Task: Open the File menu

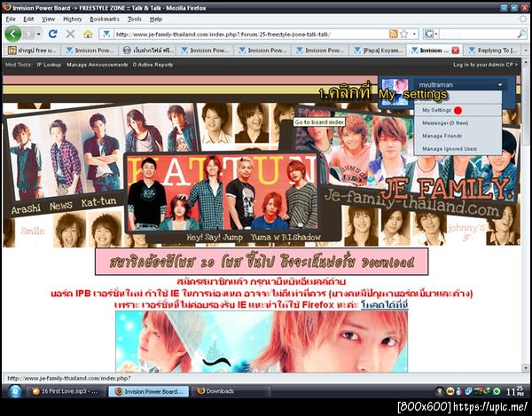Action: pyautogui.click(x=11, y=19)
